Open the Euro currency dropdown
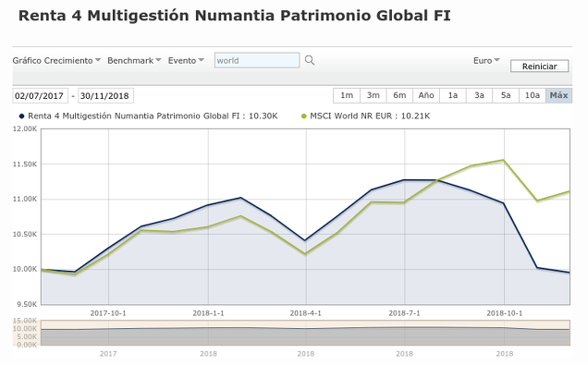This screenshot has height=365, width=588. coord(486,60)
